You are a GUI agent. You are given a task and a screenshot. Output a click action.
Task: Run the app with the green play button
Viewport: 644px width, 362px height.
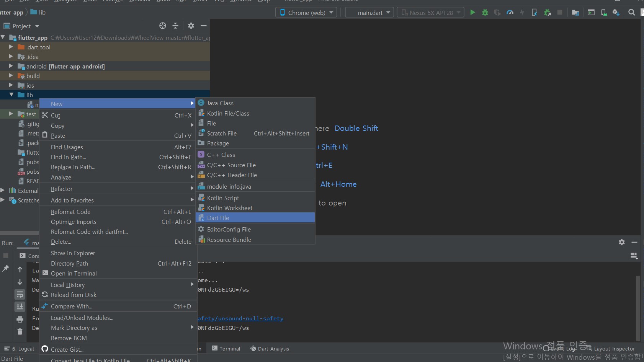472,13
